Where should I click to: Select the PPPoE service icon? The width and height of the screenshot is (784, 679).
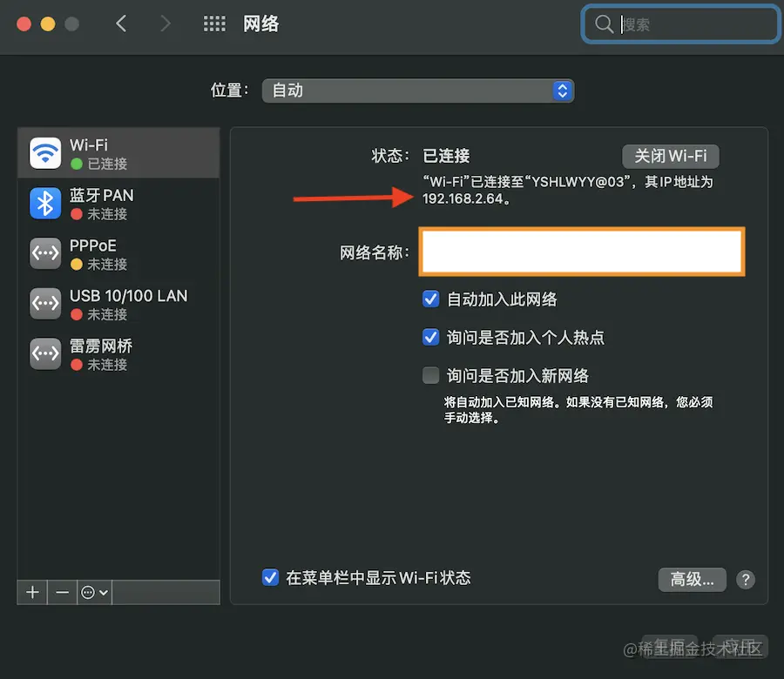click(x=44, y=253)
